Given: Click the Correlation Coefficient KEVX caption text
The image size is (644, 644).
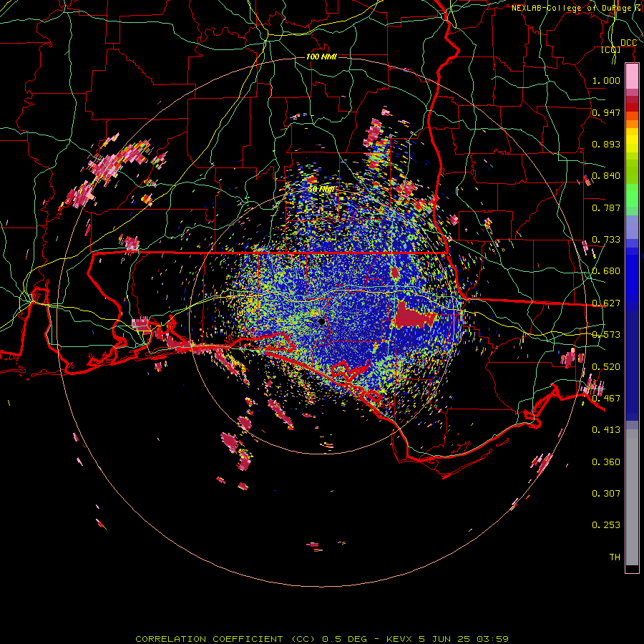Looking at the screenshot, I should click(x=322, y=639).
